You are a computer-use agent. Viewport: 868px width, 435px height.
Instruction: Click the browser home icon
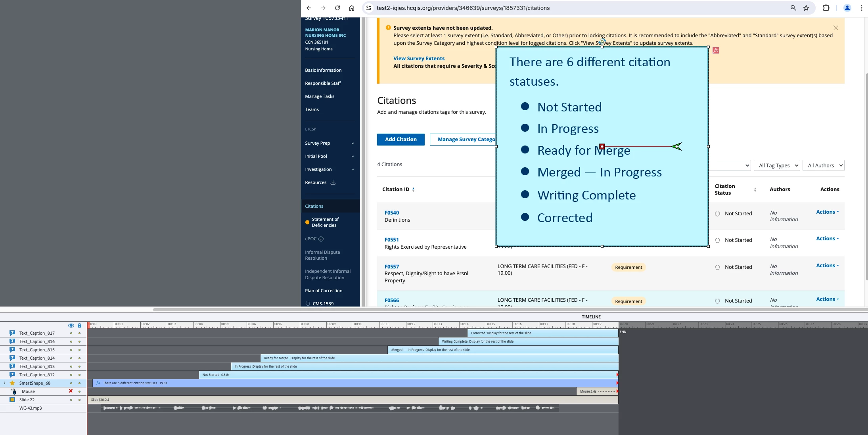pos(351,8)
